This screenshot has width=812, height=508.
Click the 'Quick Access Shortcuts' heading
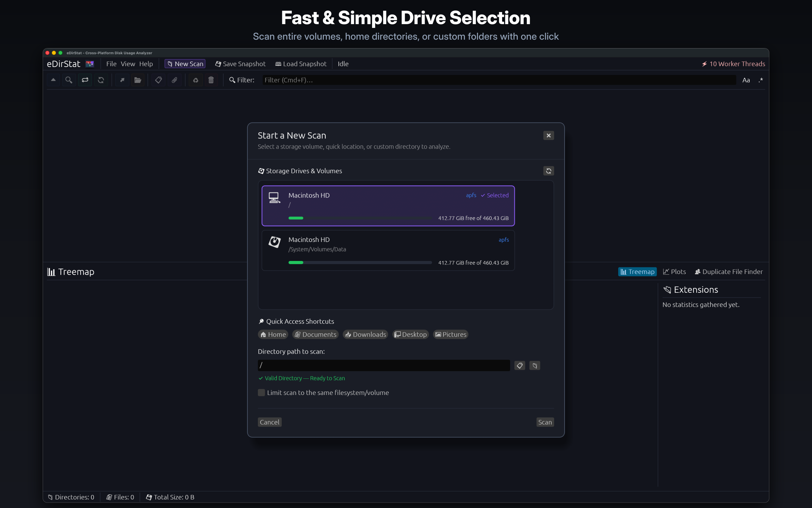[296, 321]
